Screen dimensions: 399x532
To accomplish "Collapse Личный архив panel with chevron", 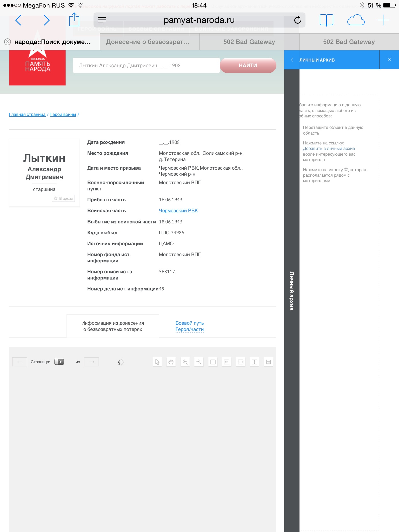I will click(292, 60).
